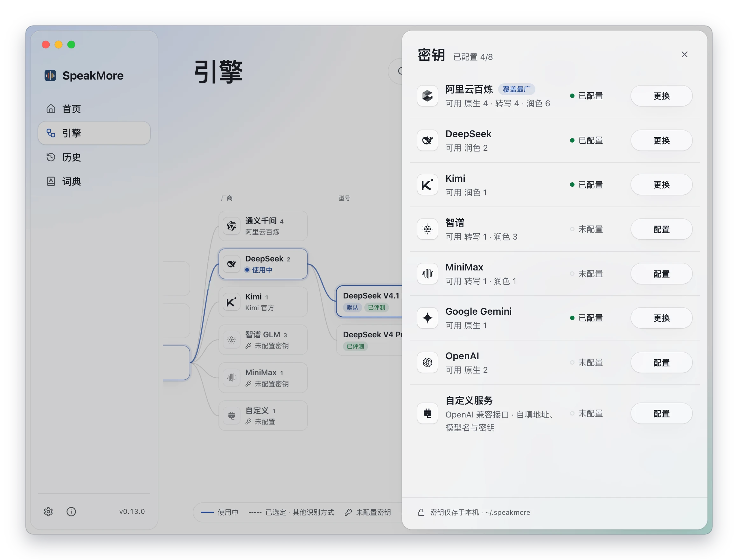Click the 已选定 · 其他识别方式 legend entry
The image size is (738, 560).
coord(291,512)
